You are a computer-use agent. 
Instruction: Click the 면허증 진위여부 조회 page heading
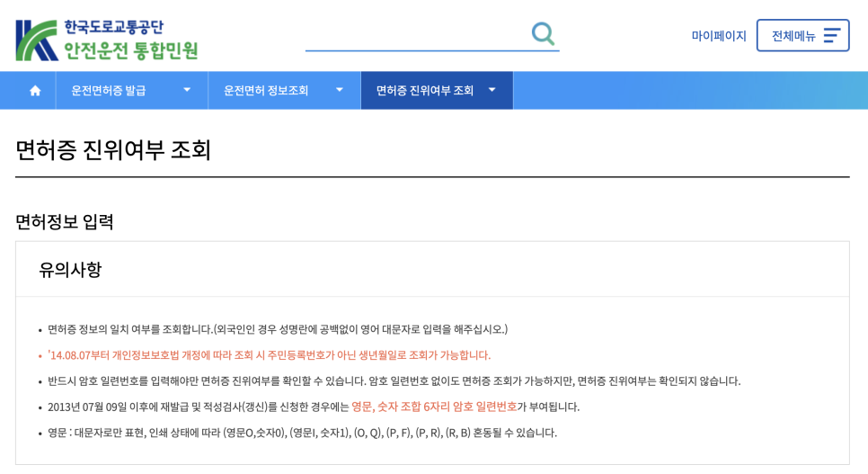113,149
